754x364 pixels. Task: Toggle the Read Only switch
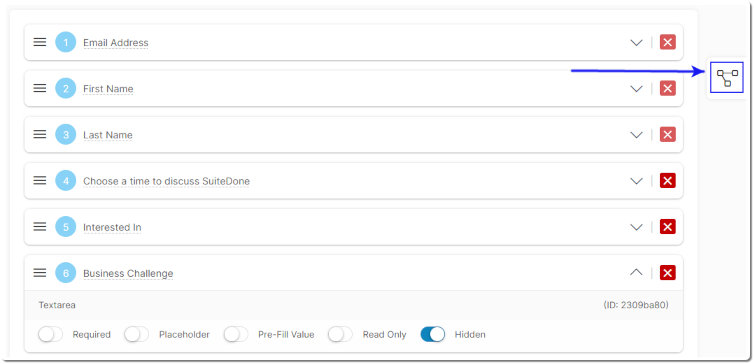pos(340,334)
